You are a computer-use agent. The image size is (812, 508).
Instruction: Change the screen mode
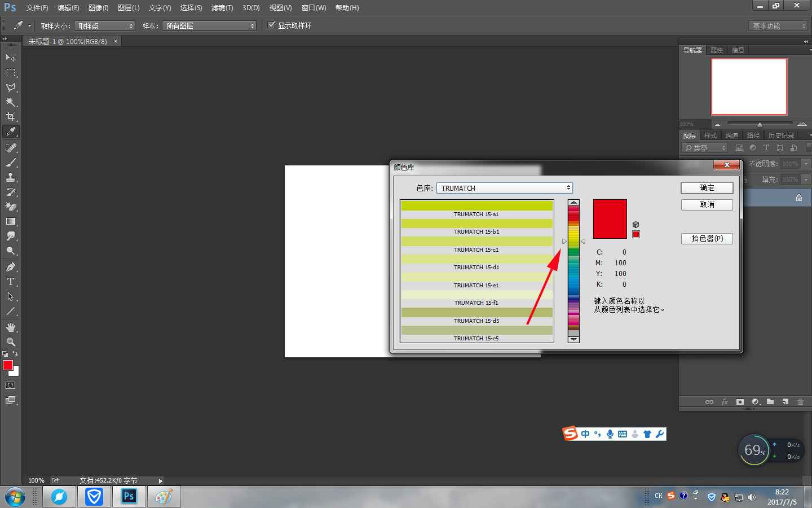coord(11,400)
